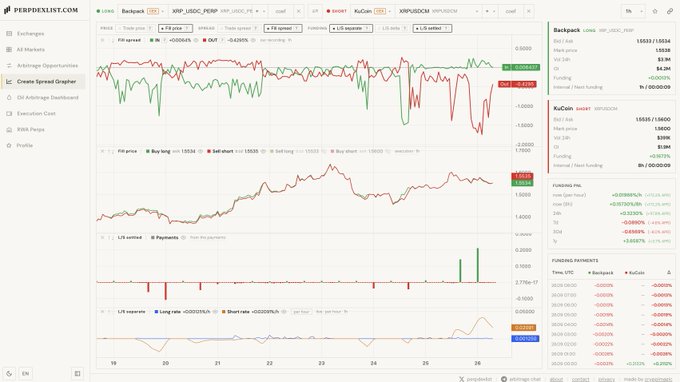Open RWA Perps in sidebar
This screenshot has width=680, height=382.
[x=43, y=130]
